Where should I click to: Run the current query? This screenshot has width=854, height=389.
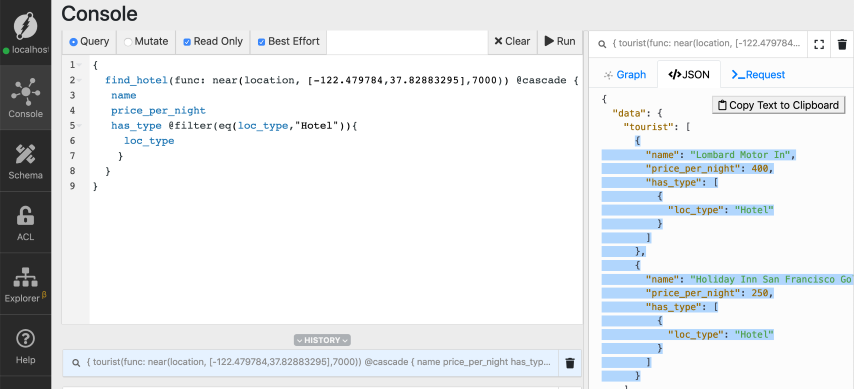tap(560, 41)
